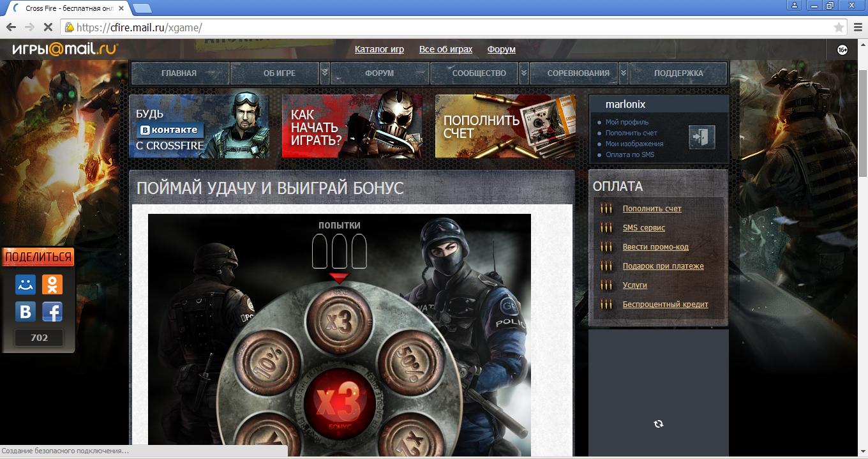
Task: Open the Беспроцентный кредит link
Action: coord(666,305)
